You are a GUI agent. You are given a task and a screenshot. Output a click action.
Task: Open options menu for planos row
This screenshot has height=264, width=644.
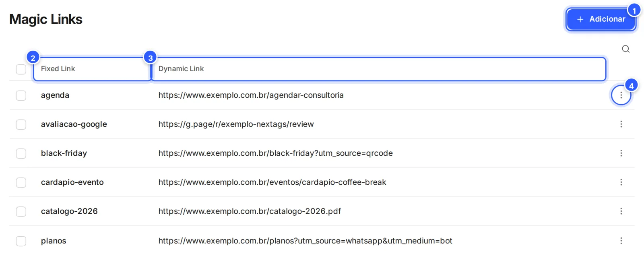point(621,241)
